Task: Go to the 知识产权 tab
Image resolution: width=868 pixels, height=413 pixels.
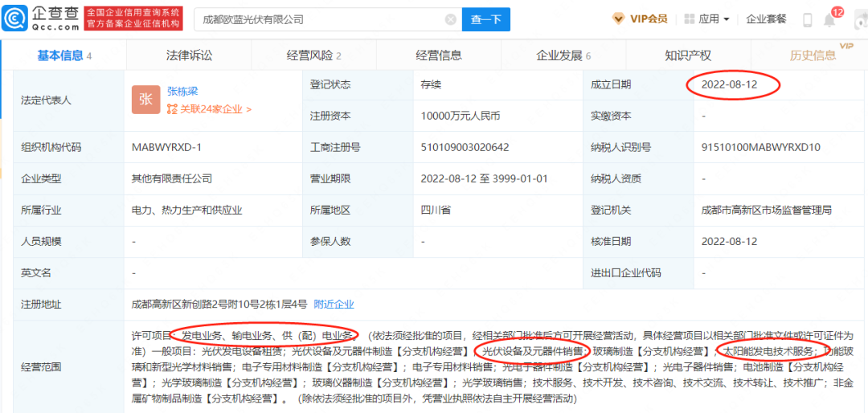Action: [x=688, y=55]
